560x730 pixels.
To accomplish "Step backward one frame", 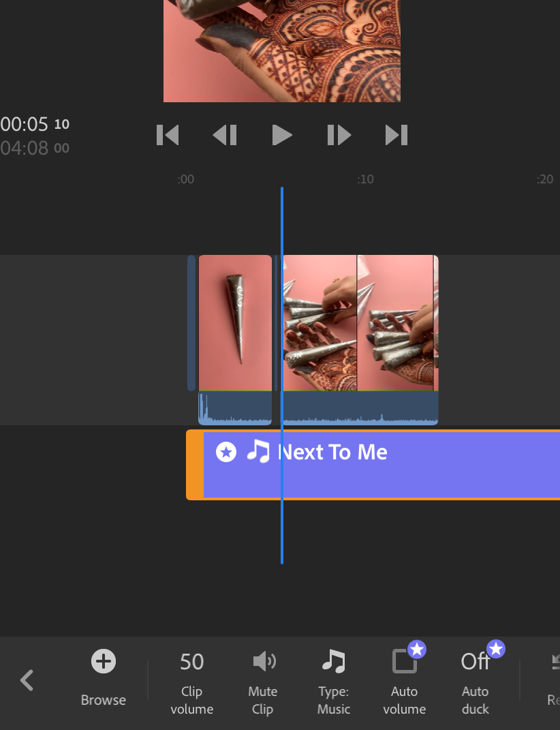I will (225, 135).
